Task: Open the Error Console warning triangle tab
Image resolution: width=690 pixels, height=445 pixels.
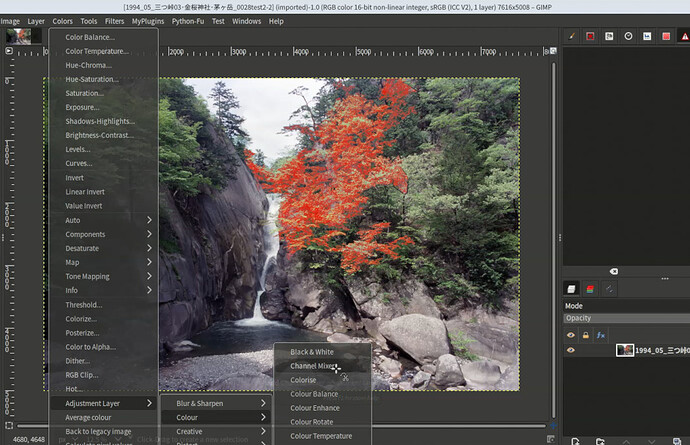Action: 685,36
